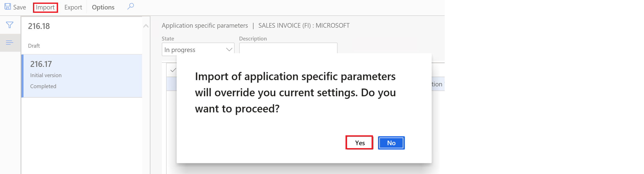Click the Save floppy disk icon
Viewport: 644px width, 174px height.
pyautogui.click(x=8, y=7)
